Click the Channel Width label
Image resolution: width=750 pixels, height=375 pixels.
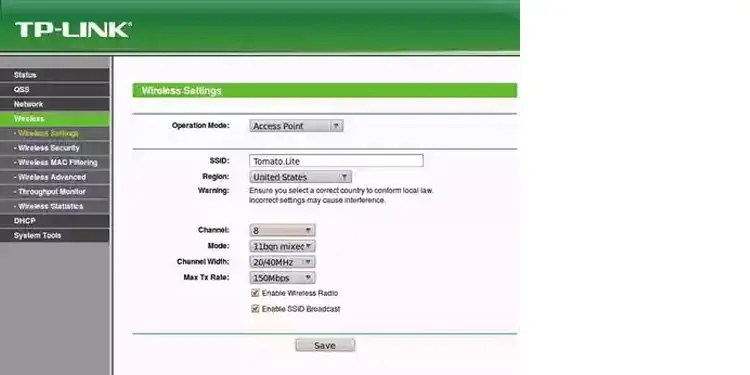(x=203, y=262)
